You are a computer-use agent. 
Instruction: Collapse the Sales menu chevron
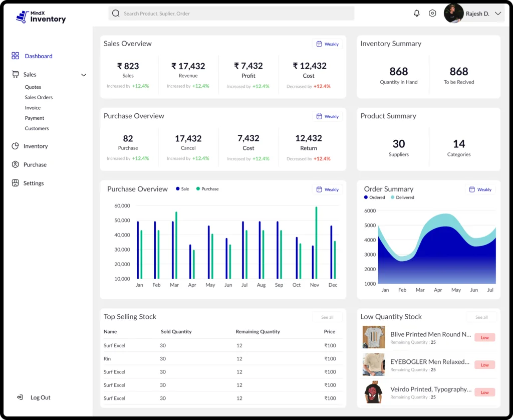(x=84, y=74)
